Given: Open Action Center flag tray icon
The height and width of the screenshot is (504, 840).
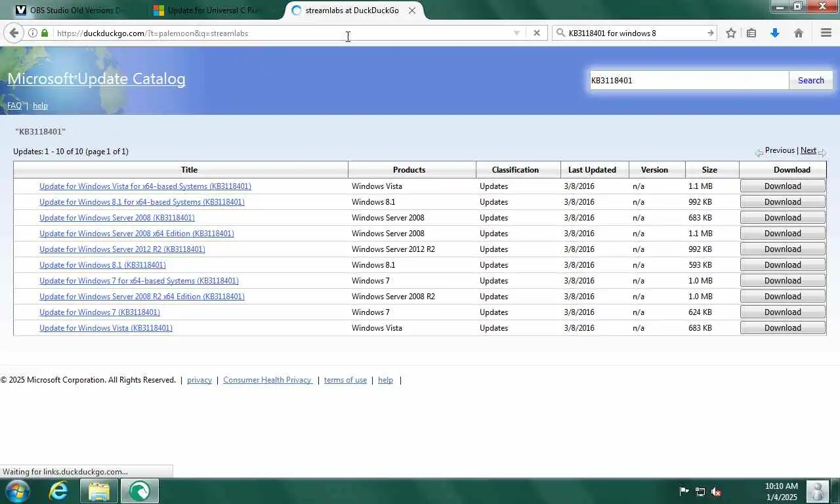Looking at the screenshot, I should [684, 492].
